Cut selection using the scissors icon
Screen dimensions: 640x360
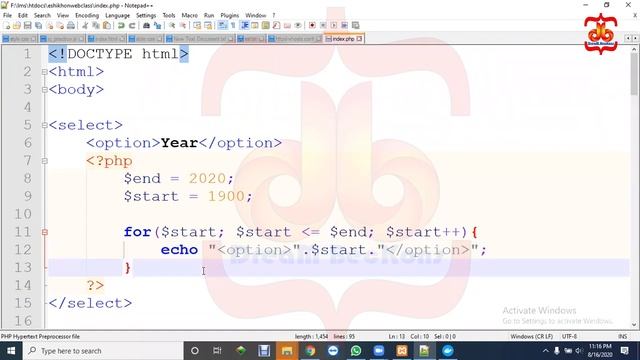point(85,25)
